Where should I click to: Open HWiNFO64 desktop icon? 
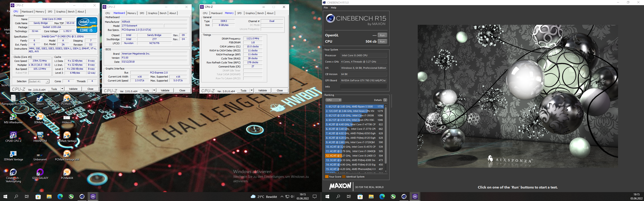40,137
